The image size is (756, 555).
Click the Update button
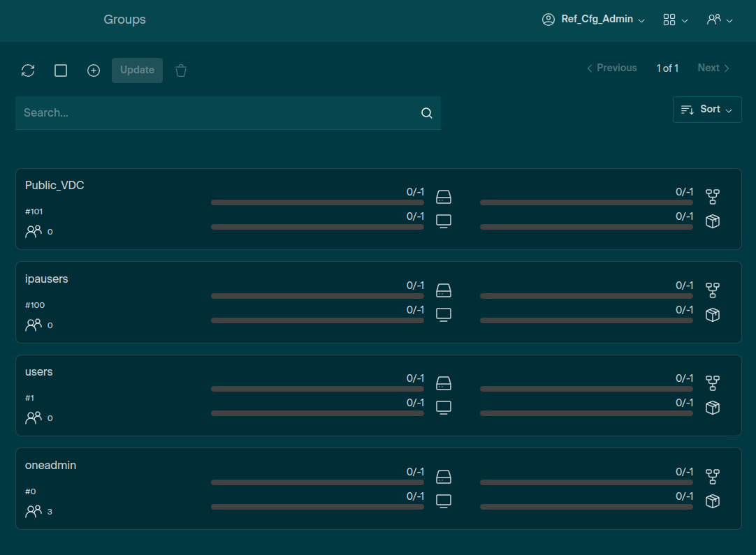click(138, 71)
